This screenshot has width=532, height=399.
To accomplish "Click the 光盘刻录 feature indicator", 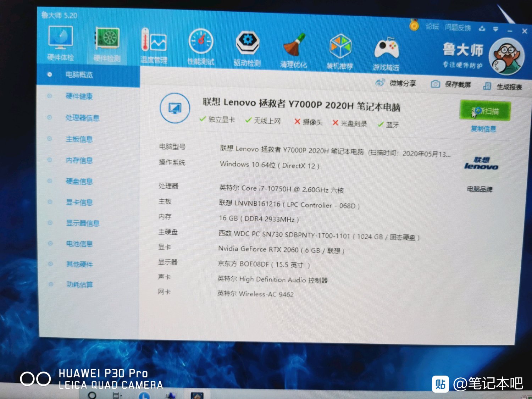I will [349, 123].
